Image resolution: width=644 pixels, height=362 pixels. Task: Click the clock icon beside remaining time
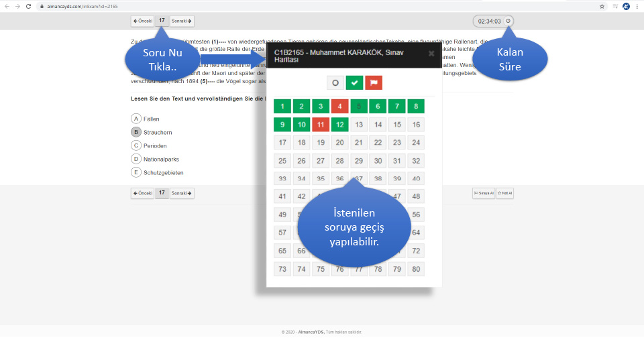pos(508,21)
